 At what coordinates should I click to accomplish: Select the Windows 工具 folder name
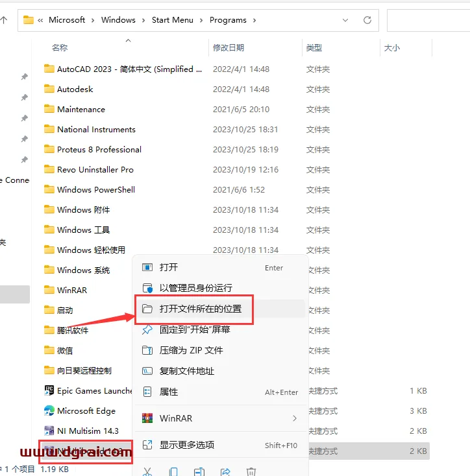tap(84, 230)
